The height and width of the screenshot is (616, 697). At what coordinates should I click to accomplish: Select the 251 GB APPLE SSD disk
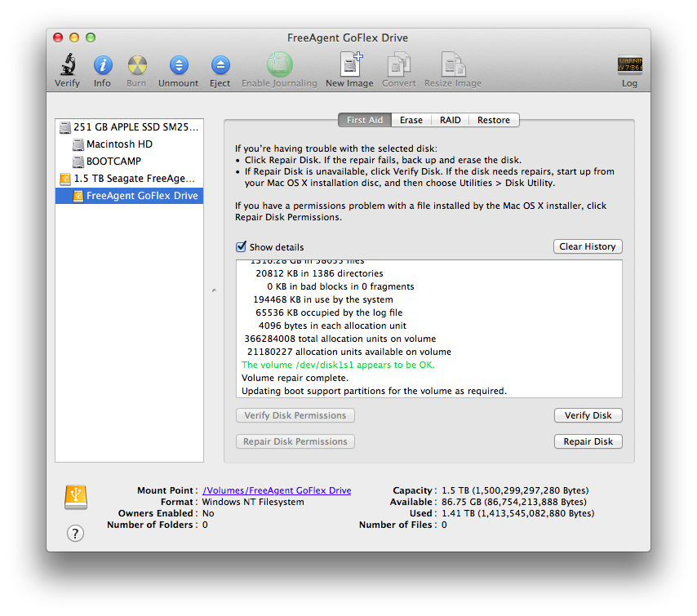click(x=129, y=127)
